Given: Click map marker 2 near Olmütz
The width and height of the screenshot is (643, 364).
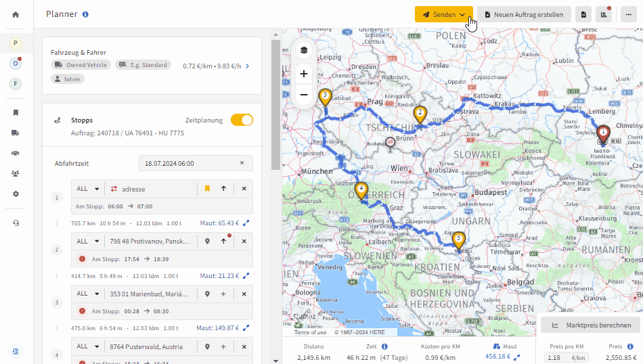Looking at the screenshot, I should (x=420, y=115).
